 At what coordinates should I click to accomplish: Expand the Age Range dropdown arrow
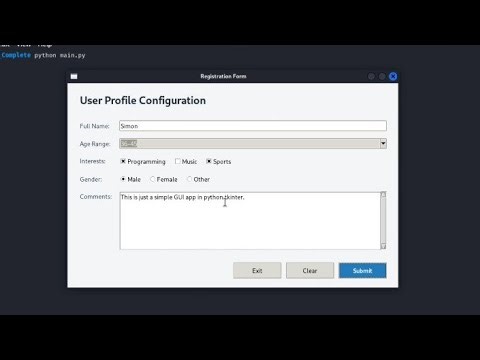pyautogui.click(x=383, y=144)
